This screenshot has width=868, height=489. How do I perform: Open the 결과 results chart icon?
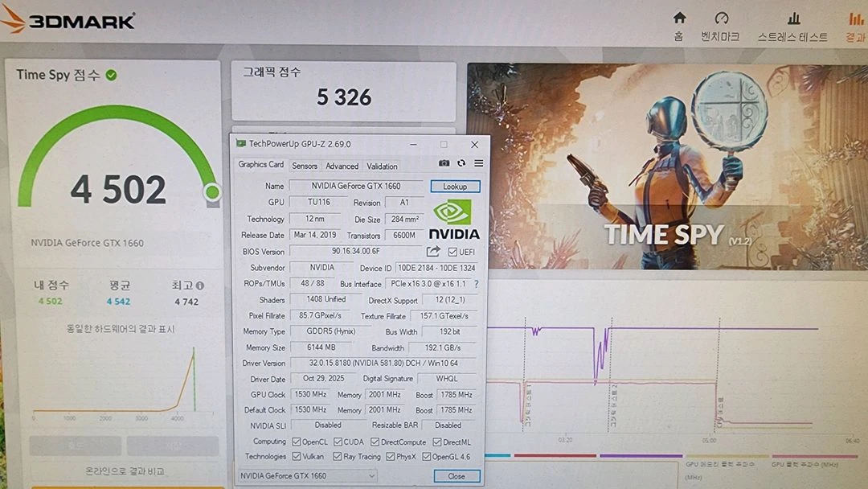857,18
